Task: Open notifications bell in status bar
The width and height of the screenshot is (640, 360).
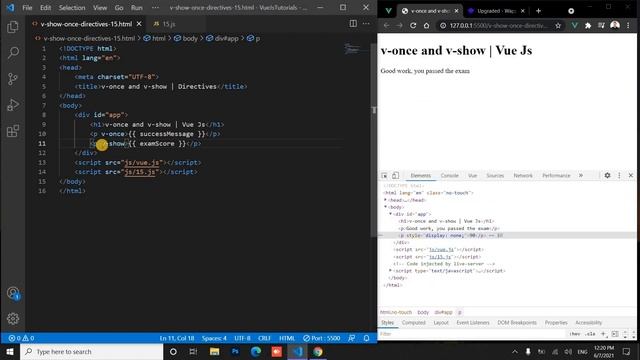Action: [367, 338]
